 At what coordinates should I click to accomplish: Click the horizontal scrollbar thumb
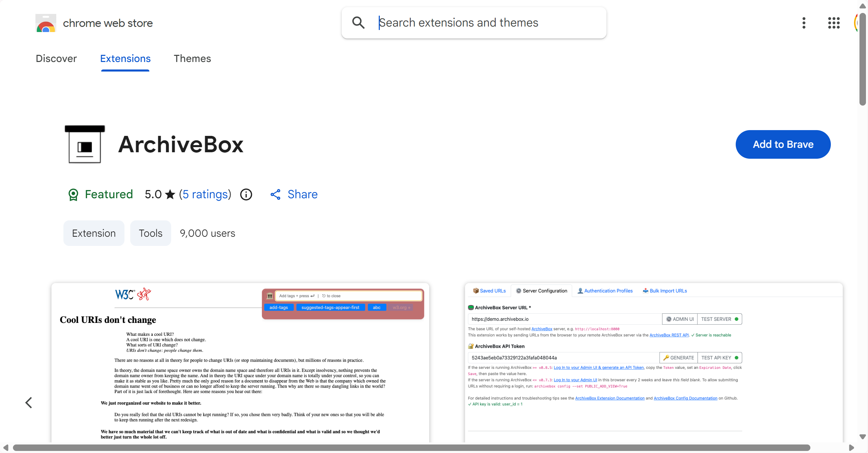pyautogui.click(x=411, y=448)
